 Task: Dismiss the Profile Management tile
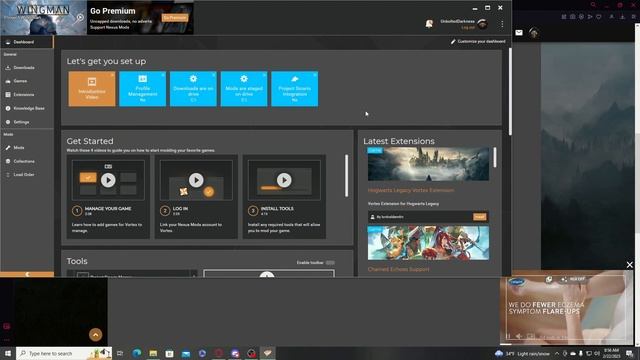(163, 75)
